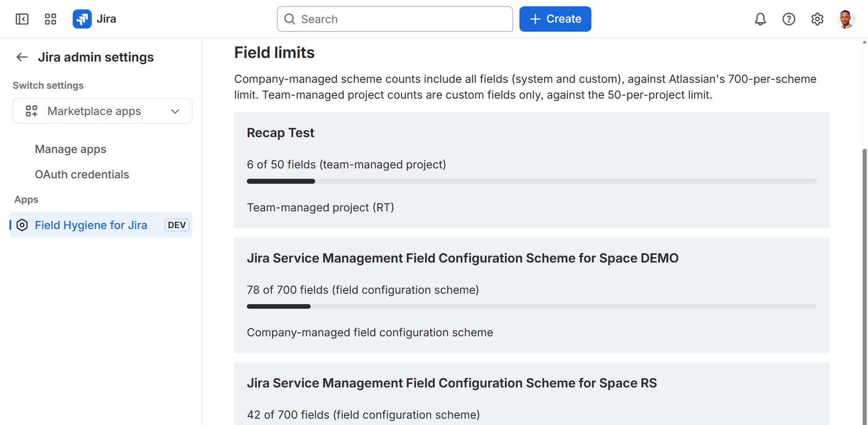Select Field Hygiene for Jira app
The image size is (868, 425).
tap(101, 225)
